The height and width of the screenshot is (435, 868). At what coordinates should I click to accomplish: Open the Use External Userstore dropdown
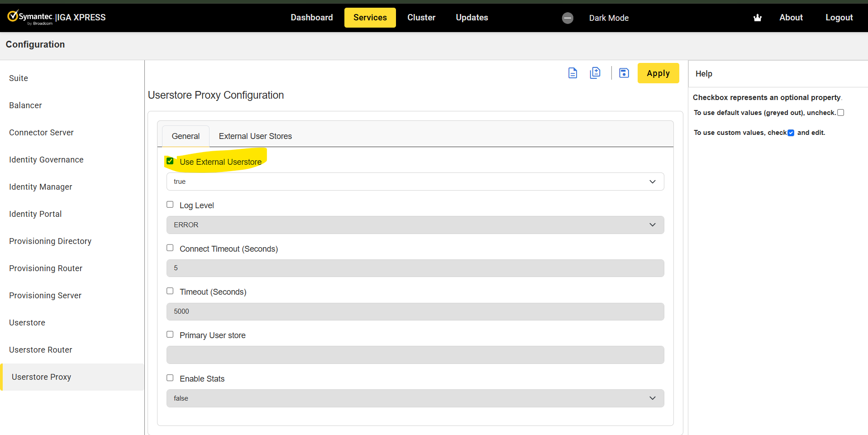[415, 182]
